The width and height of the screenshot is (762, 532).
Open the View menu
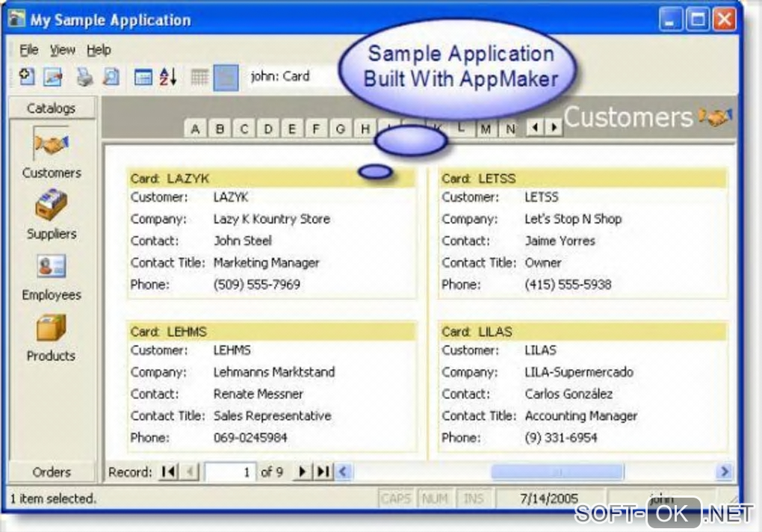[x=63, y=49]
